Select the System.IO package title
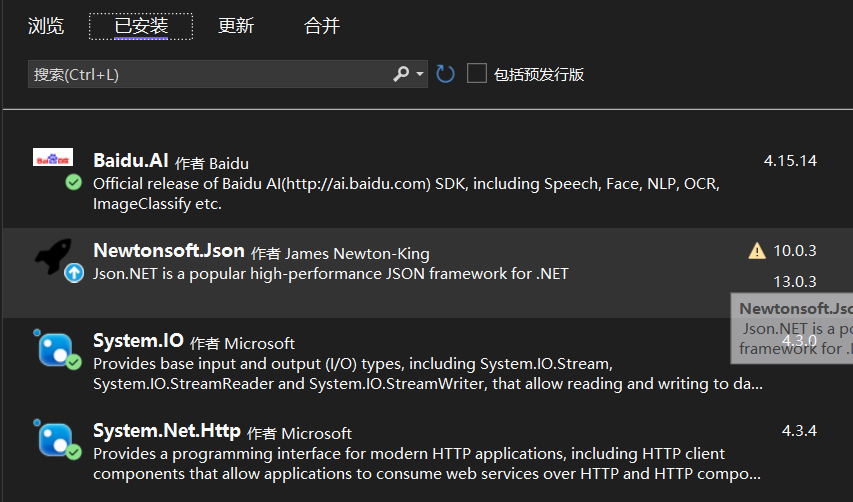The height and width of the screenshot is (502, 853). point(138,340)
